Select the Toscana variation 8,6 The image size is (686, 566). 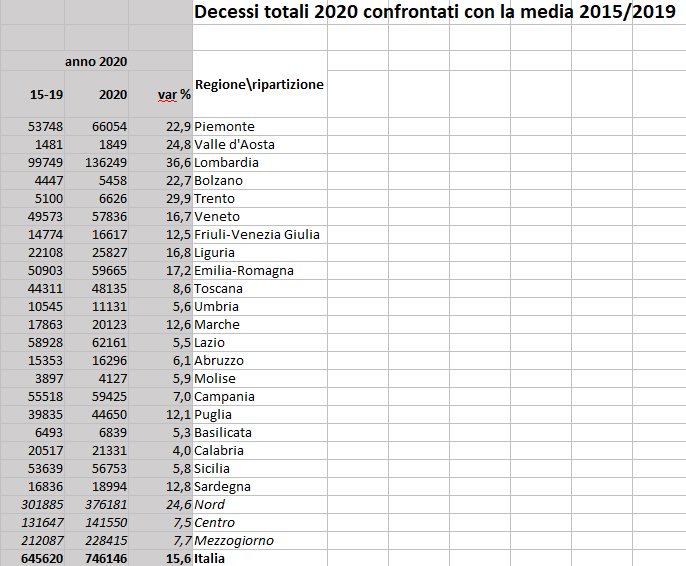tap(161, 288)
